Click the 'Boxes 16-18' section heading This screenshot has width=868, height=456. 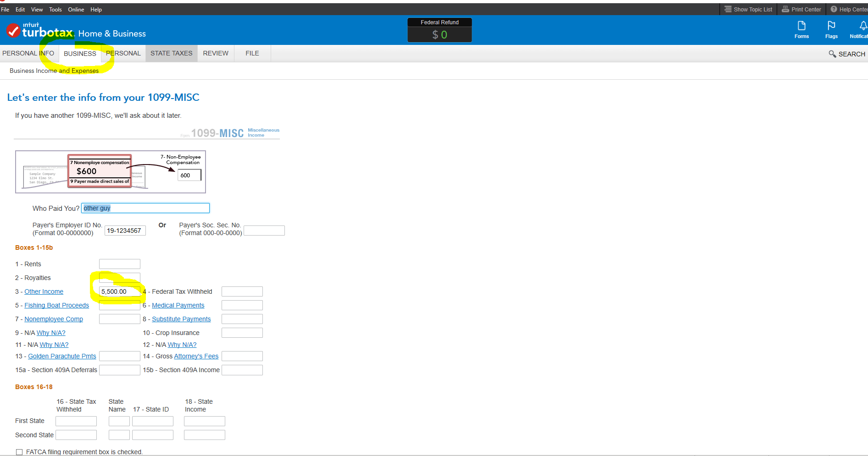click(x=34, y=387)
